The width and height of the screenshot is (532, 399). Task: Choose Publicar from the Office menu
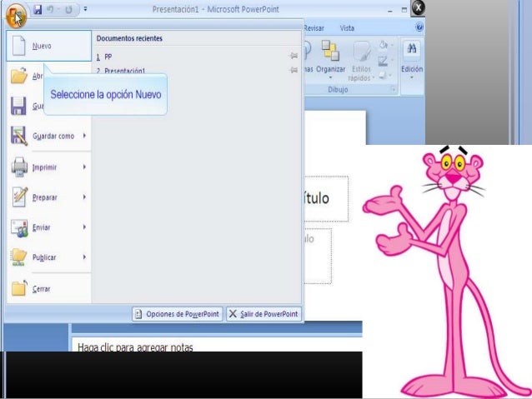pyautogui.click(x=49, y=257)
